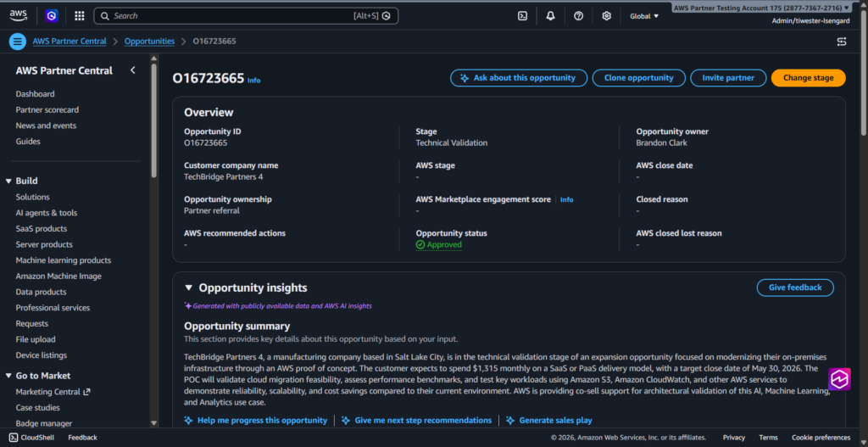Open the help question mark icon
This screenshot has width=868, height=447.
[x=578, y=15]
